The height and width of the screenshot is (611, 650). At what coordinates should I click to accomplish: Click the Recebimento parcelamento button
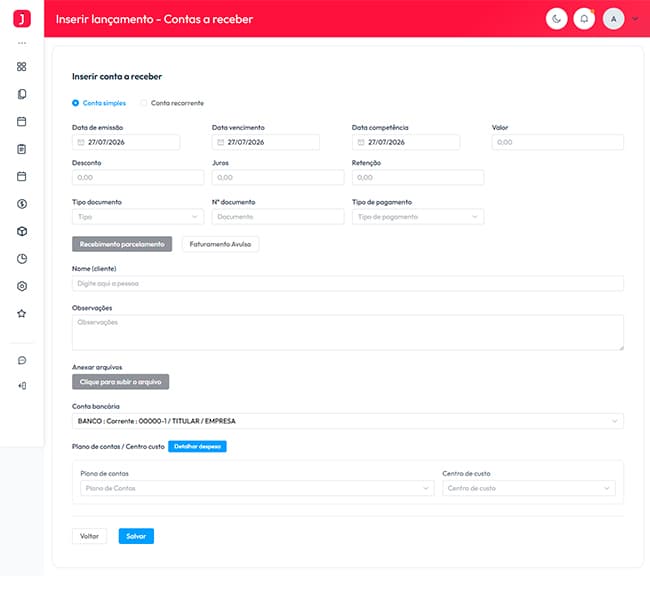[122, 244]
